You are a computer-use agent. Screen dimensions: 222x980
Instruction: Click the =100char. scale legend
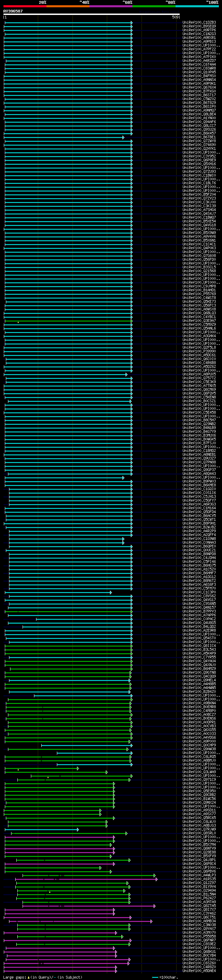tap(165, 977)
